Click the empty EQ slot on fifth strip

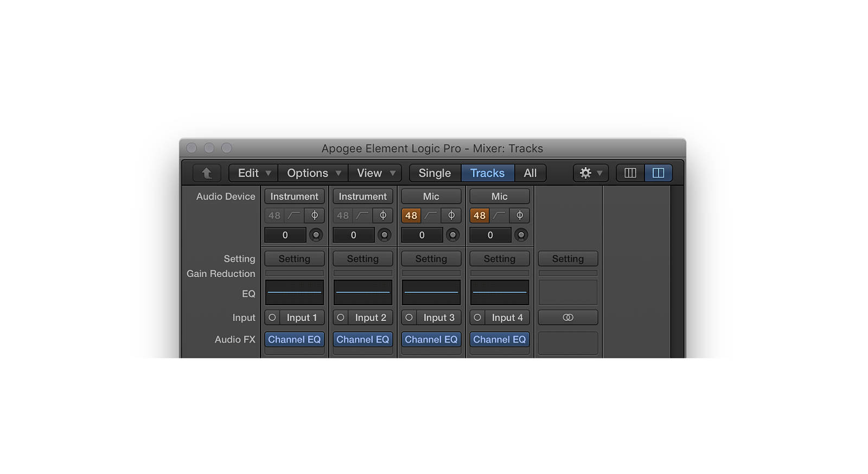point(568,292)
